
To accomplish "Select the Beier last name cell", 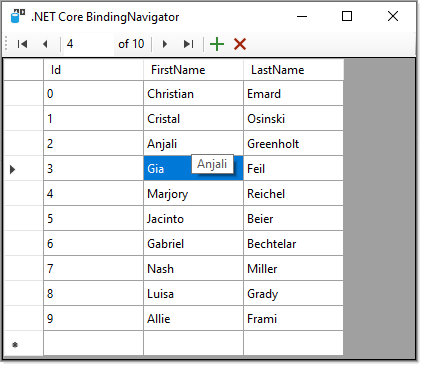I will pyautogui.click(x=293, y=219).
